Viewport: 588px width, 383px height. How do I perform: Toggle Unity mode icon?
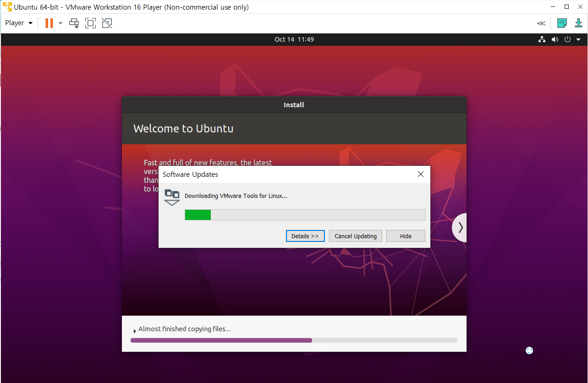tap(107, 23)
